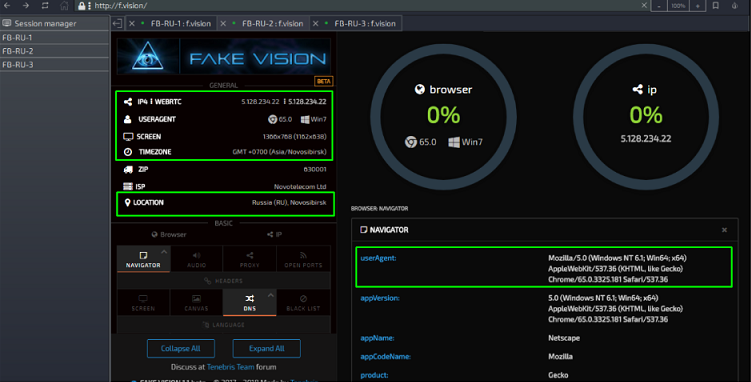This screenshot has width=751, height=382.
Task: Go forward with the browser forward arrow
Action: tap(26, 5)
